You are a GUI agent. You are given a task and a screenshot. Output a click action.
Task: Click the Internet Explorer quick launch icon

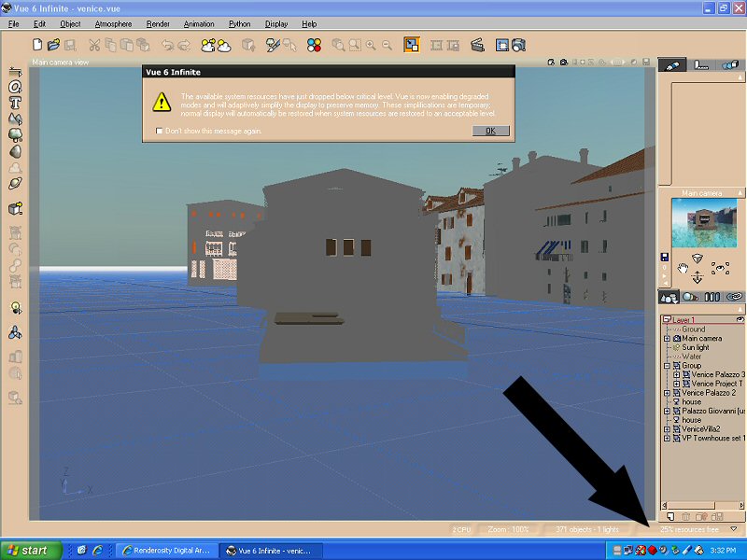coord(98,551)
